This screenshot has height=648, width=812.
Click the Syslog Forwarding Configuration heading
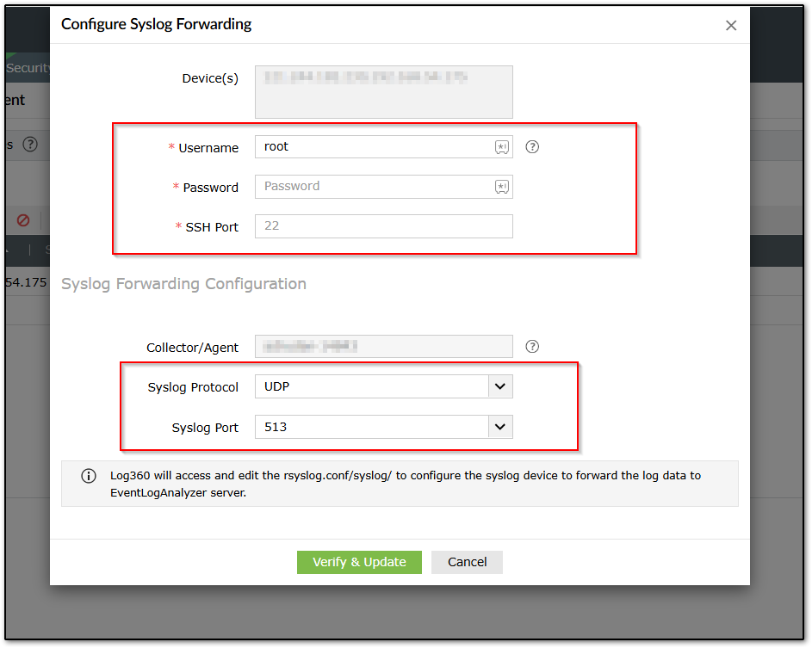click(x=183, y=284)
